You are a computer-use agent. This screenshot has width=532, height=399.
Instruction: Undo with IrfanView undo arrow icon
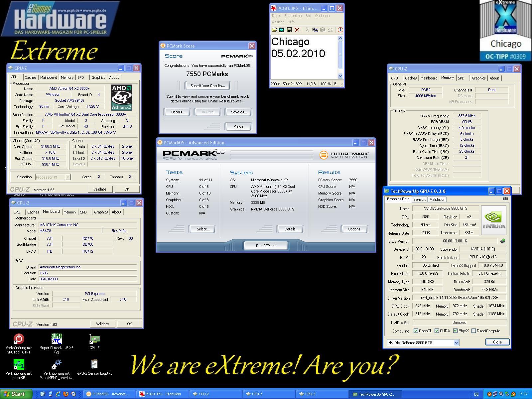coord(330,30)
